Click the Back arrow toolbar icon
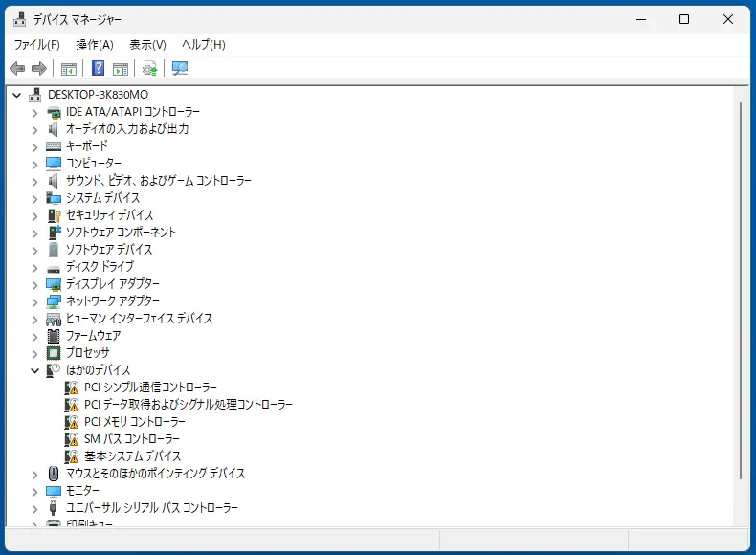756x555 pixels. click(17, 68)
